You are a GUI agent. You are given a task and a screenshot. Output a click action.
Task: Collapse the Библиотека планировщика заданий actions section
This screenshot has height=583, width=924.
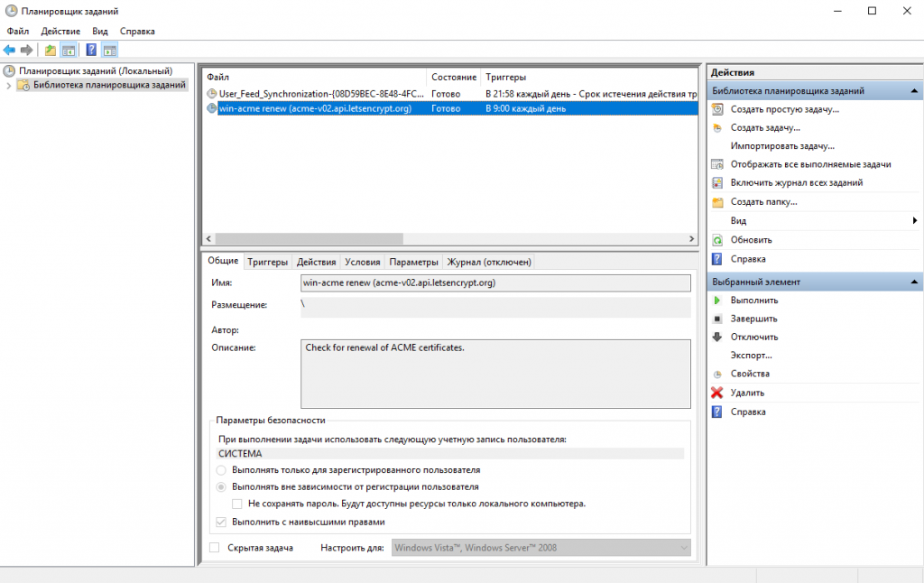pyautogui.click(x=914, y=91)
